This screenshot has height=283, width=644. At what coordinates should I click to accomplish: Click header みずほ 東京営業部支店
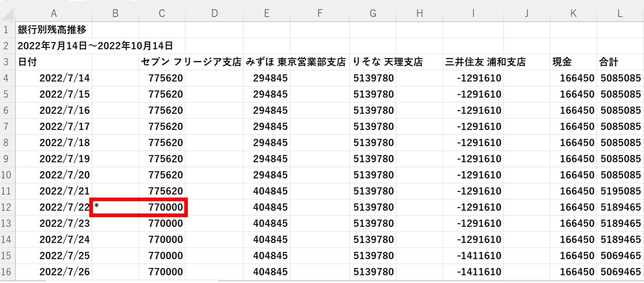coord(296,62)
